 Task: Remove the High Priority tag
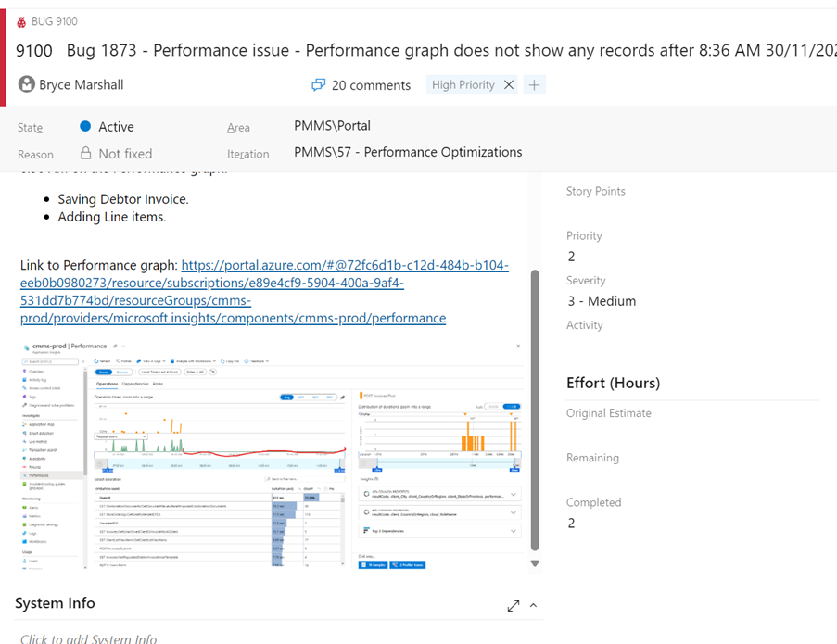click(x=508, y=85)
